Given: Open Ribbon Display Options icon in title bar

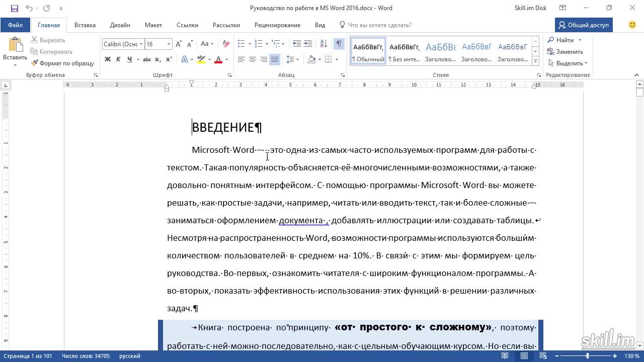Looking at the screenshot, I should [x=563, y=8].
